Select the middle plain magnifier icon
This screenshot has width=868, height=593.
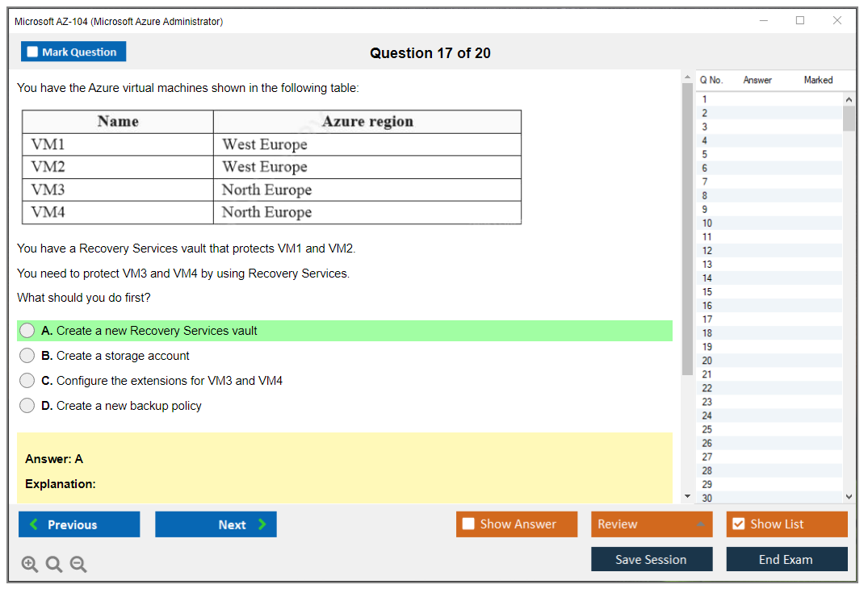[53, 564]
